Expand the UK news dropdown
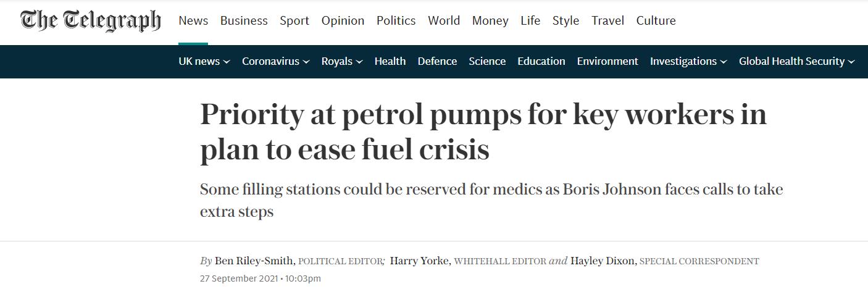Screen dimensions: 868x289 click(204, 61)
